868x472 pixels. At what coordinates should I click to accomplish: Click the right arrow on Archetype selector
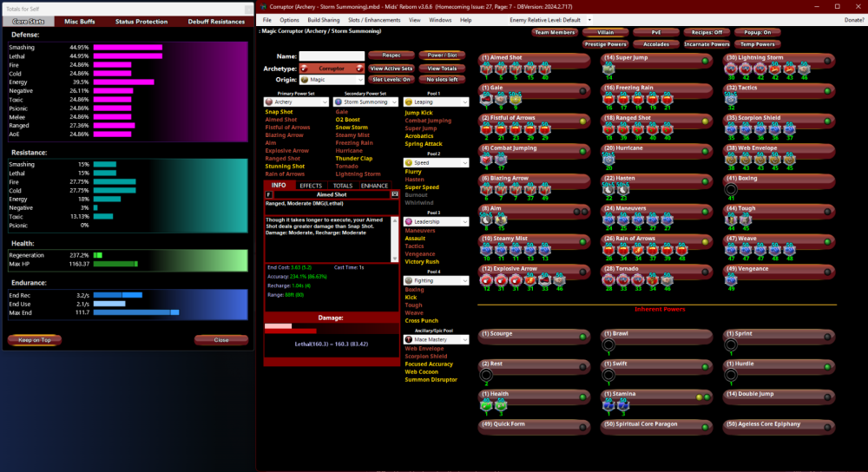[x=359, y=68]
